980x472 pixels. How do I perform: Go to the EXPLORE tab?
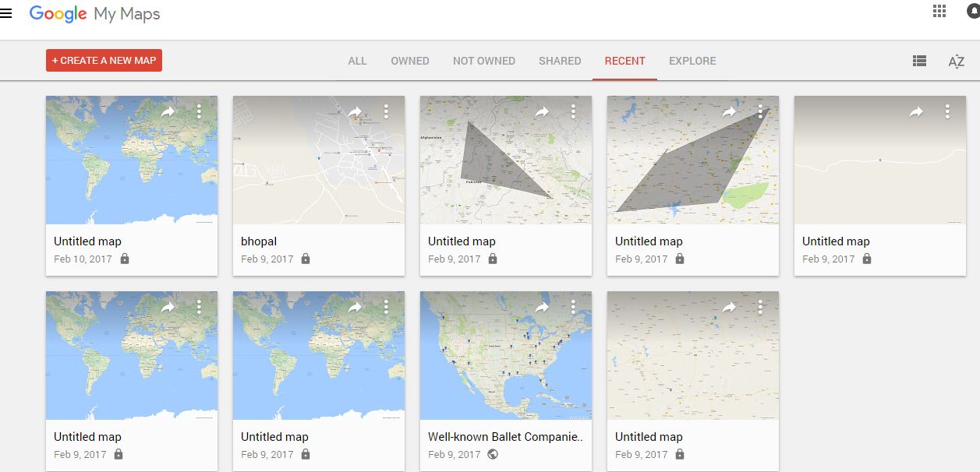(692, 61)
